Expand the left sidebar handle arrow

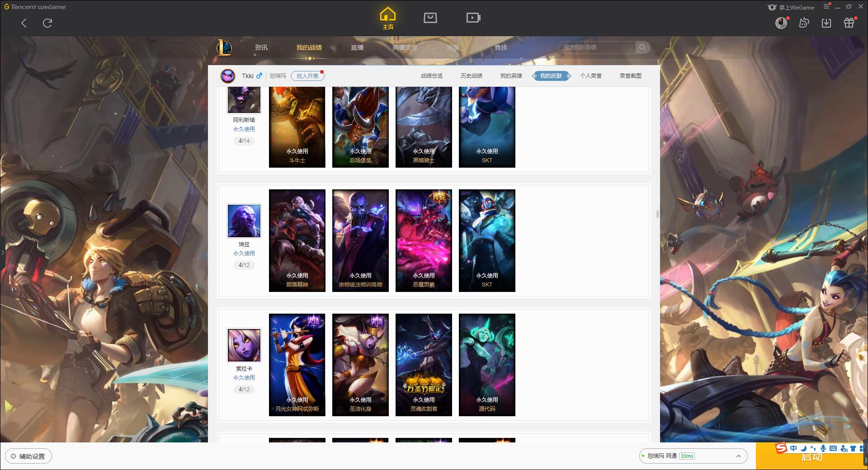pos(2,253)
